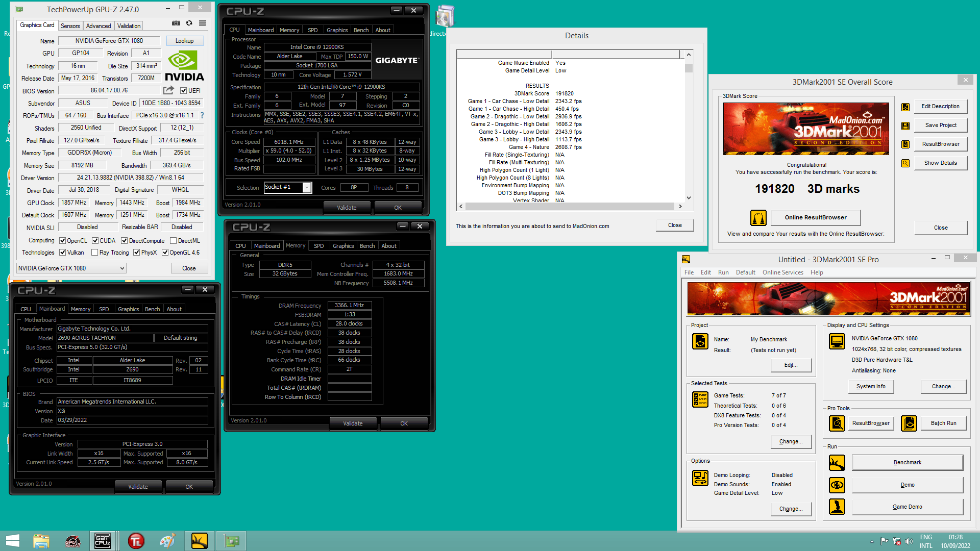Click ResultBrowser icon in Overall Score window
Viewport: 980px width, 551px height.
click(905, 144)
